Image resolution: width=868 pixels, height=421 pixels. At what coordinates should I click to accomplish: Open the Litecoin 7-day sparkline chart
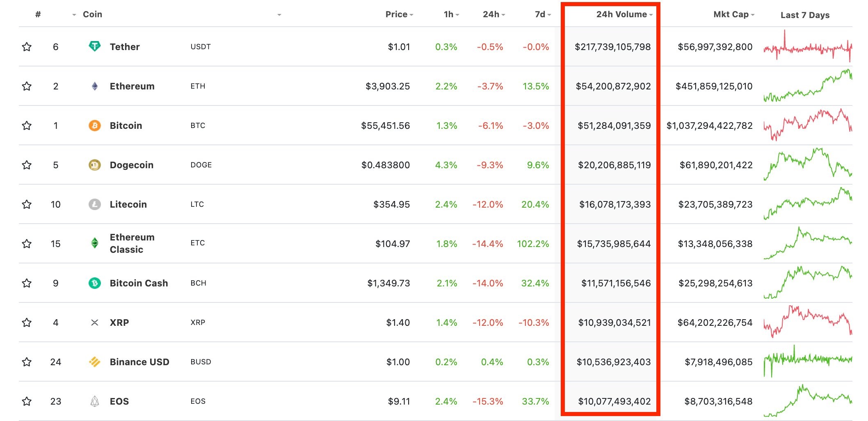click(x=808, y=204)
